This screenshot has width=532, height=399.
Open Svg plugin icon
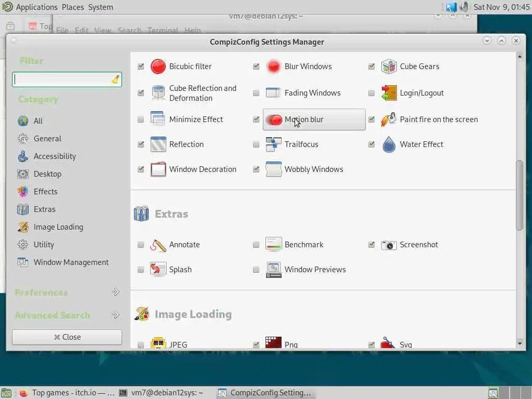[x=389, y=343]
